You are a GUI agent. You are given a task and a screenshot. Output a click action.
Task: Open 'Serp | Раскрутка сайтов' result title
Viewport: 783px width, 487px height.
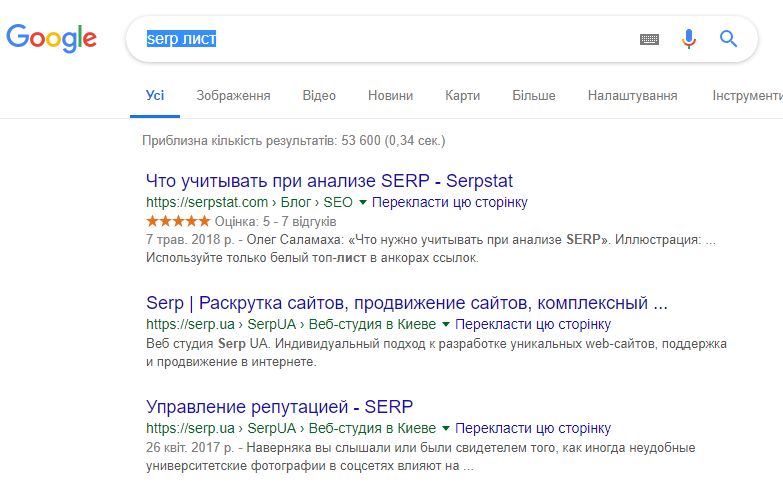406,303
